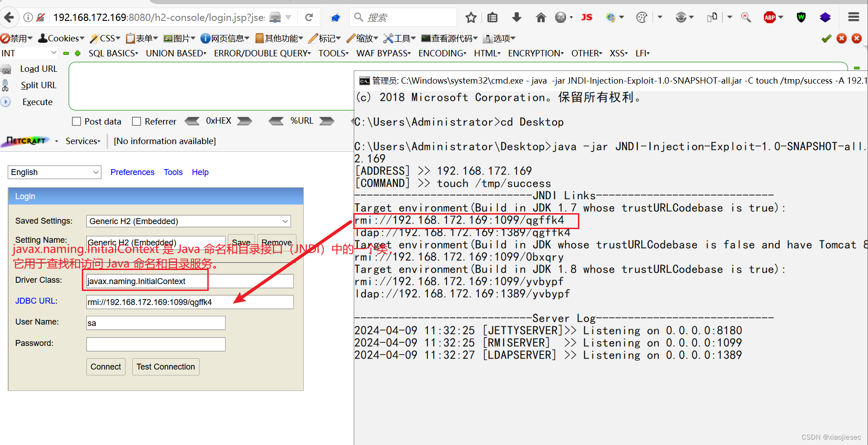Toggle JavaScript with the JS icon
This screenshot has height=445, width=868.
[587, 17]
